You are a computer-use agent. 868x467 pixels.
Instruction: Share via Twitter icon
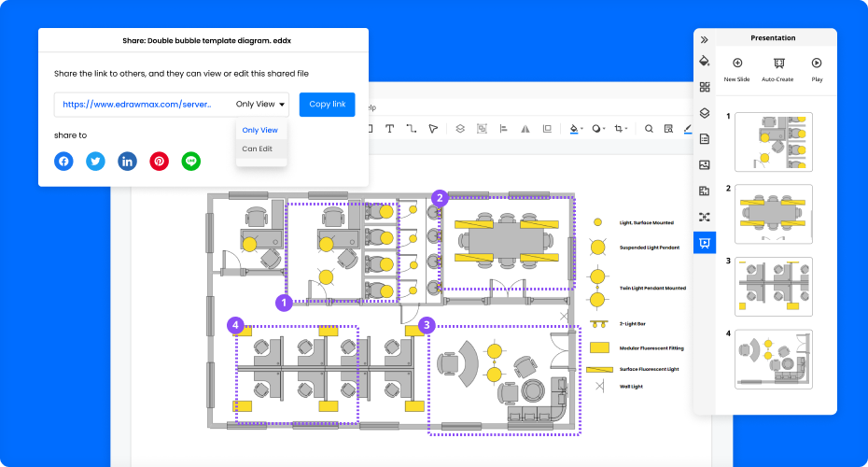point(95,162)
